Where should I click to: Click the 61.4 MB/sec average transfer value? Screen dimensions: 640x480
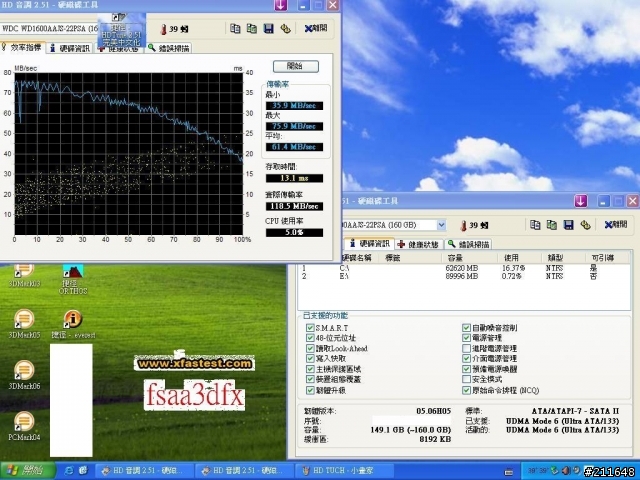(294, 147)
